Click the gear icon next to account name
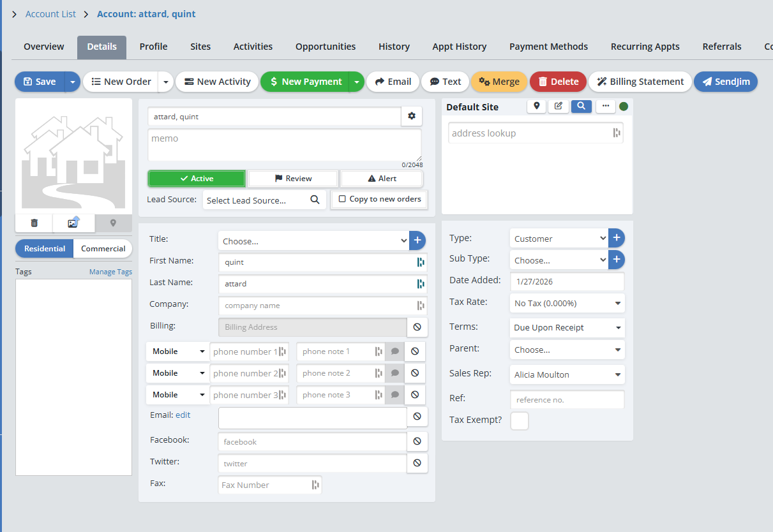This screenshot has width=773, height=532. (411, 116)
